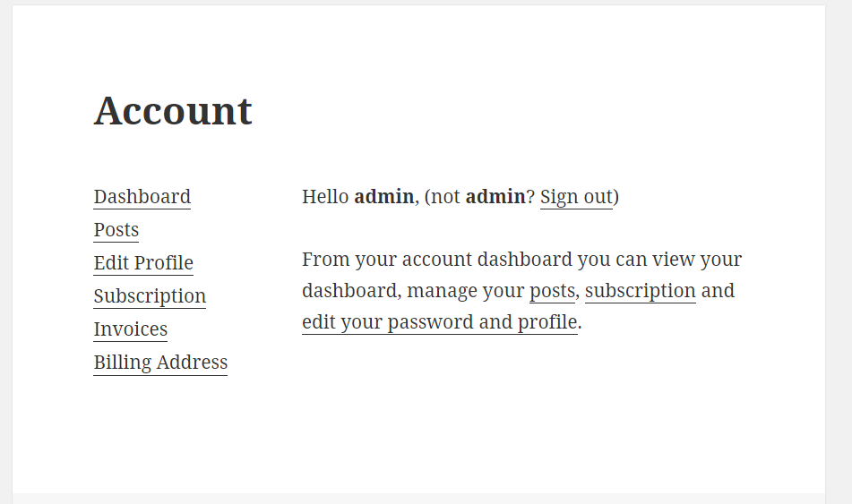This screenshot has height=504, width=852.
Task: Select Subscription in the sidebar navigation
Action: point(150,296)
